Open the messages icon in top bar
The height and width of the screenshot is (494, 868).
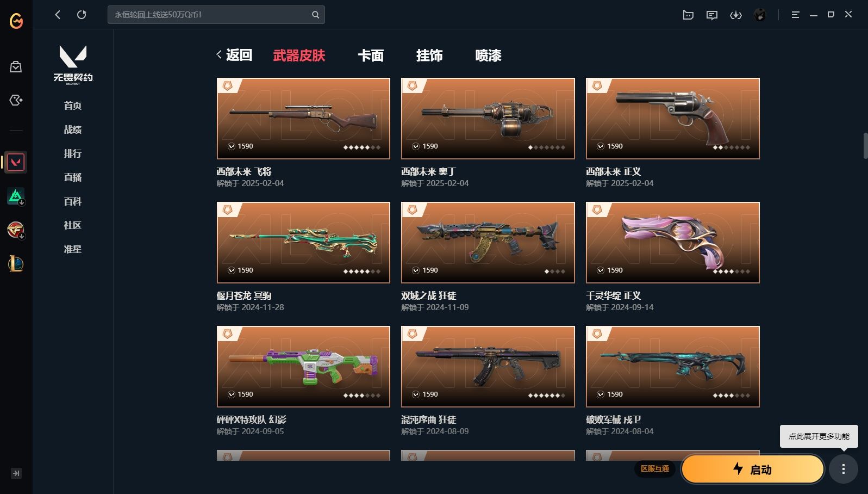[x=712, y=15]
